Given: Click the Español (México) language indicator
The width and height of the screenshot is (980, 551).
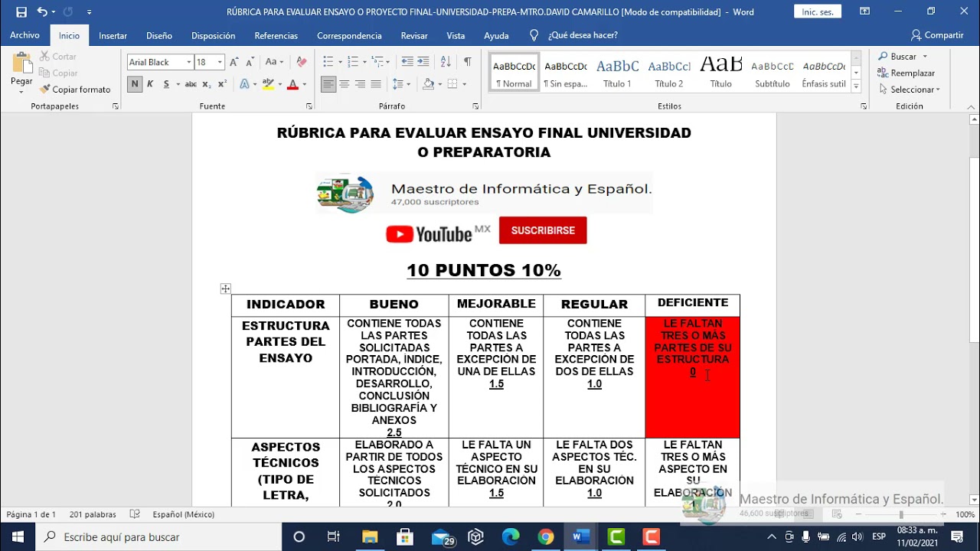Looking at the screenshot, I should pos(183,514).
